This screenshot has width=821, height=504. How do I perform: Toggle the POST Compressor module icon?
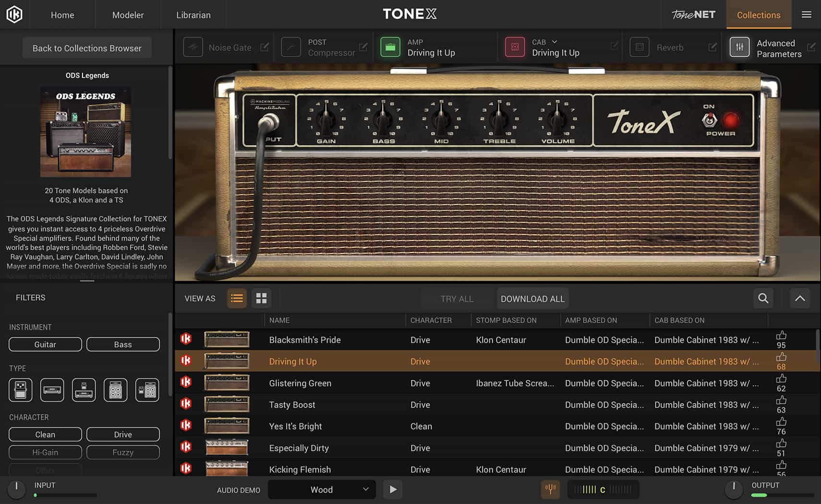pos(291,48)
